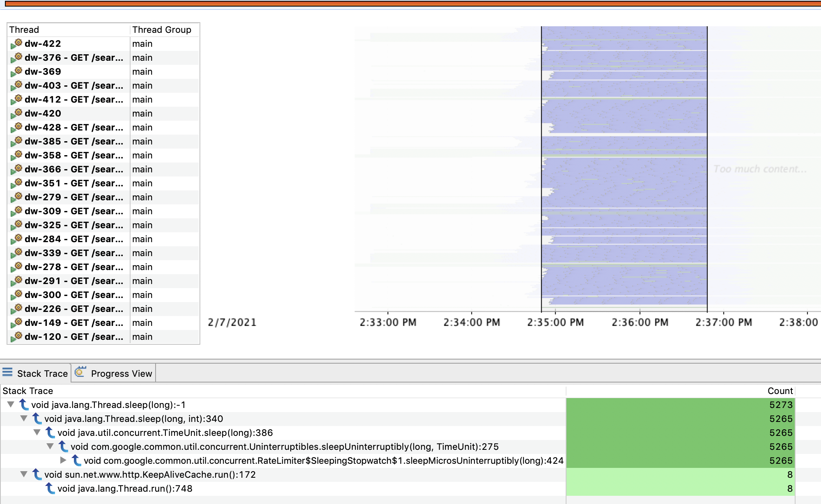The height and width of the screenshot is (504, 821).
Task: Click the 2/7/2021 date label
Action: point(232,322)
